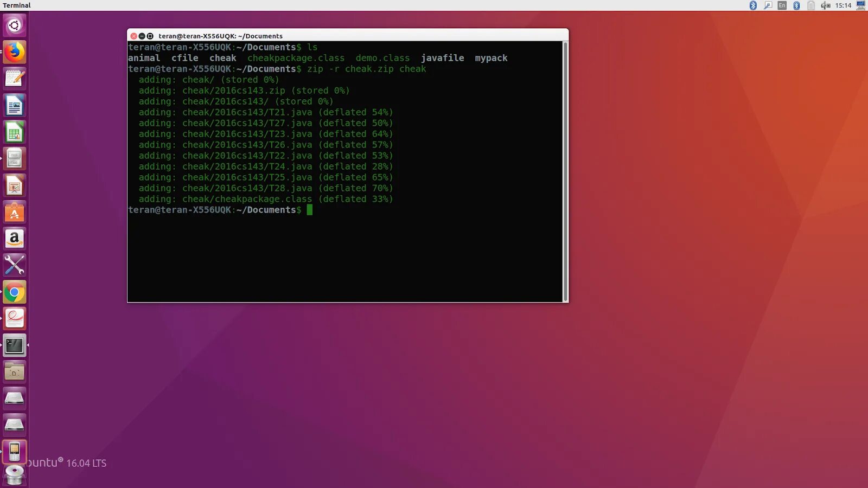Screen dimensions: 868x488
Task: Click the green cursor at terminal prompt
Action: click(310, 210)
